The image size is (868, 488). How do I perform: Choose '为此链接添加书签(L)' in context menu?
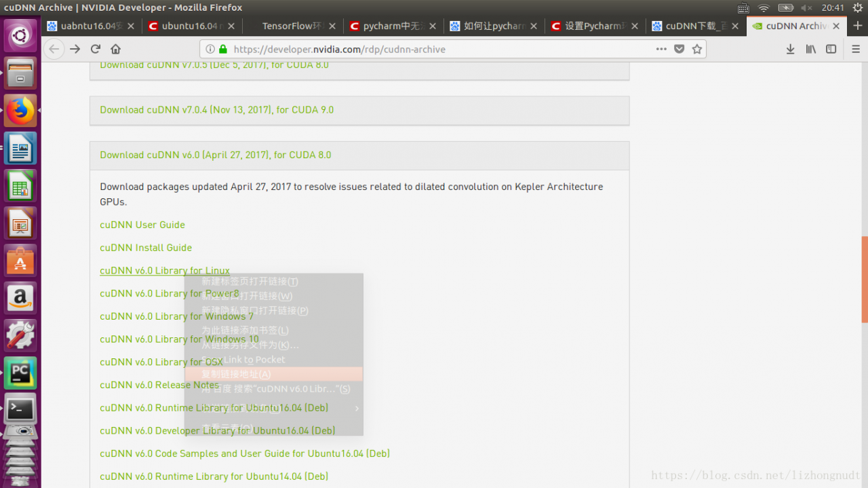coord(274,331)
